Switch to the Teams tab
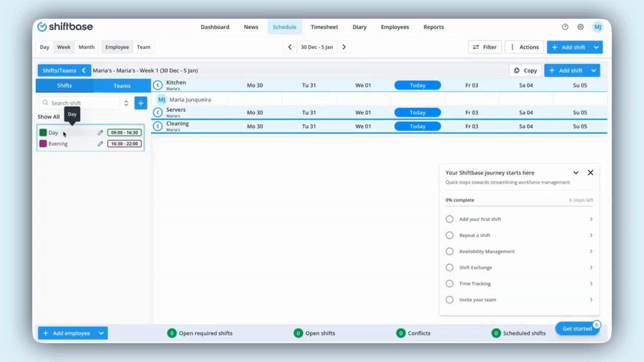 [x=122, y=86]
